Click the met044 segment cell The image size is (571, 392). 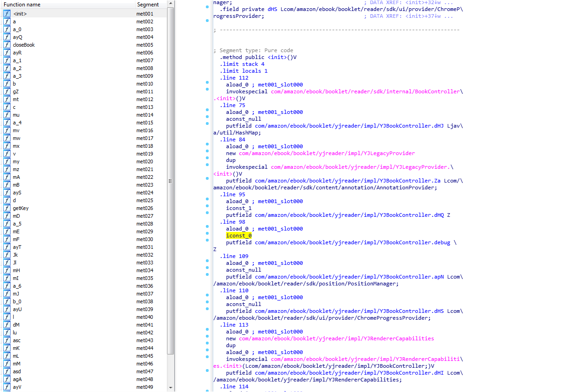click(x=145, y=348)
